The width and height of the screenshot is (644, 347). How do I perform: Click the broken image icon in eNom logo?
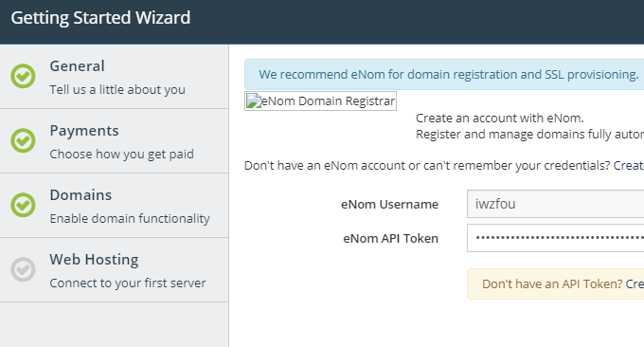[254, 101]
